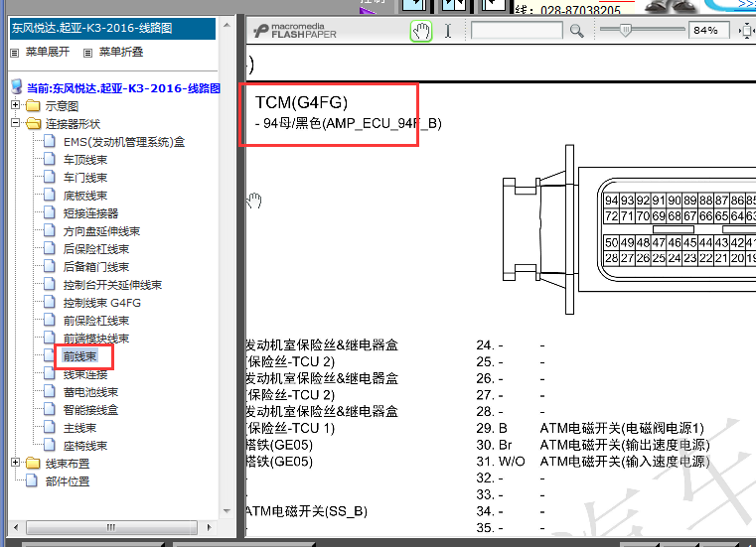Expand the 示意图 tree node
The width and height of the screenshot is (756, 547).
tap(16, 104)
